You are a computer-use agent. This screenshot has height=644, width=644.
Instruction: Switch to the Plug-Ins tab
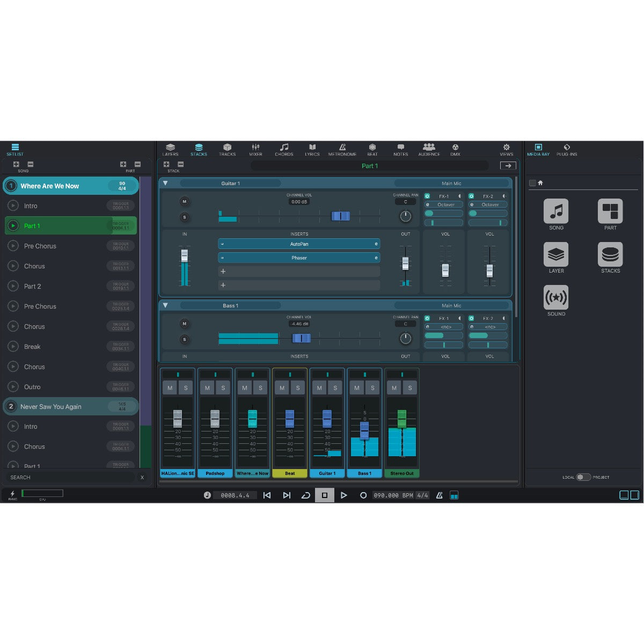coord(567,149)
